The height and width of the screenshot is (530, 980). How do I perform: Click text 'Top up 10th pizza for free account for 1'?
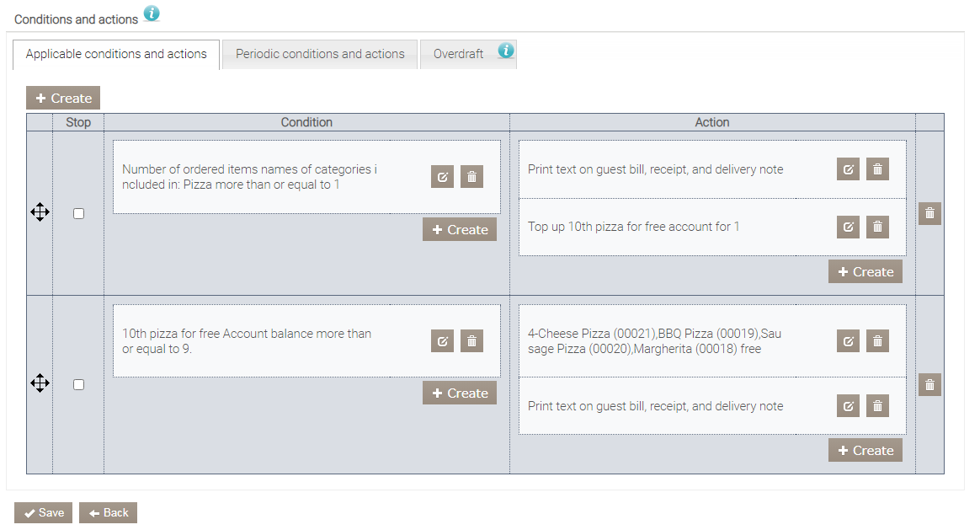pyautogui.click(x=633, y=227)
